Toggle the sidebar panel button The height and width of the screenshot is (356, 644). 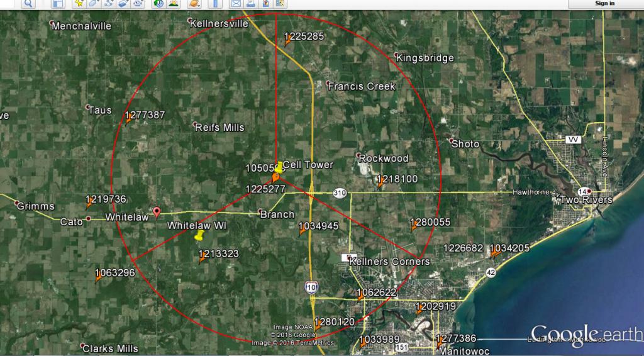58,3
